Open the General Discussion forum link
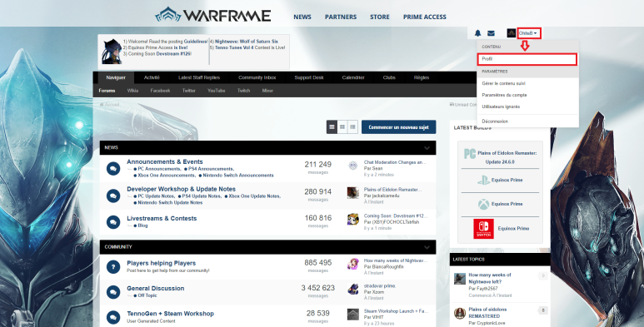 pyautogui.click(x=155, y=289)
